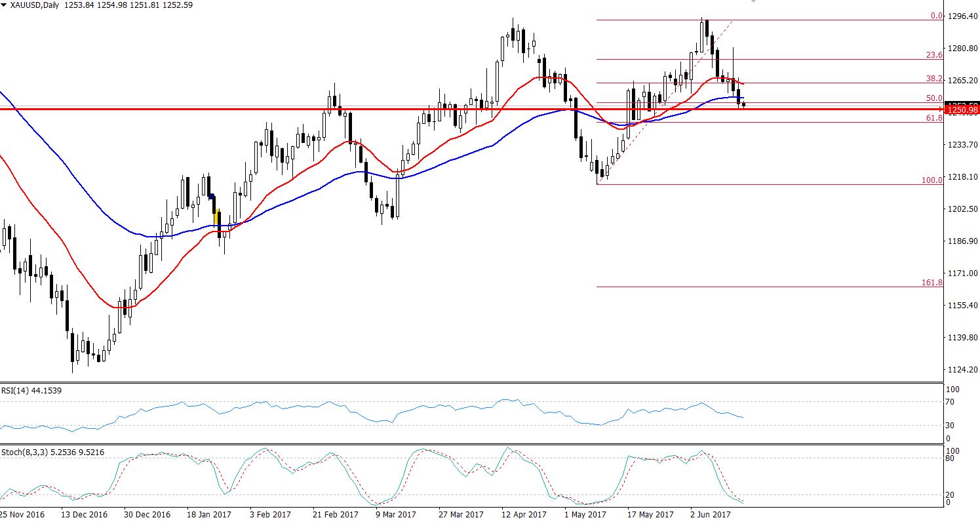
Task: Select the yellow highlighted candlestick
Action: click(216, 215)
